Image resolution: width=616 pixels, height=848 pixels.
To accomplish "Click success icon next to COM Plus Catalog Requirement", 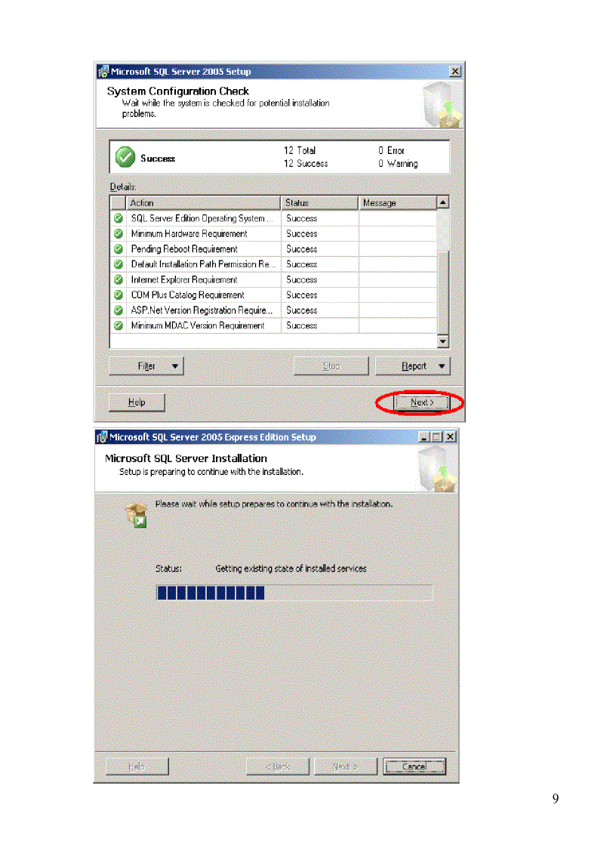I will 118,294.
